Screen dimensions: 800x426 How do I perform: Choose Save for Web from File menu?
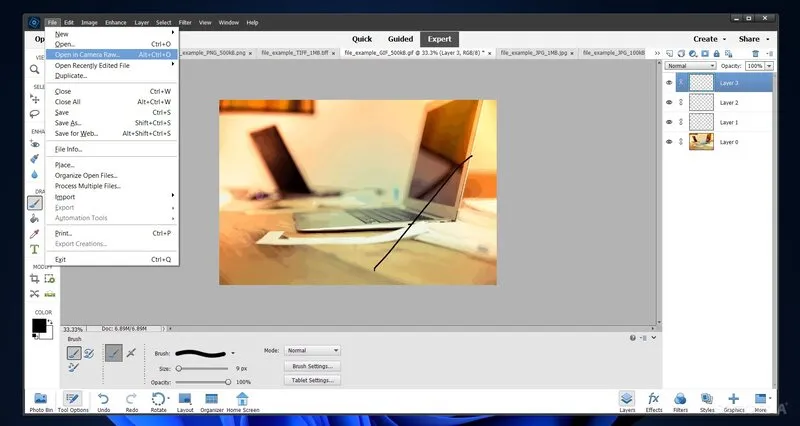112,134
